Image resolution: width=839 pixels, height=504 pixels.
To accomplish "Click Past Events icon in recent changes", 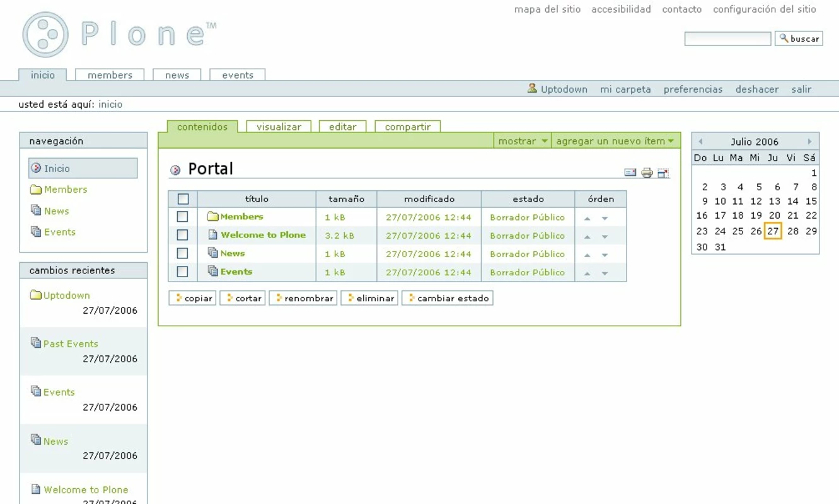I will tap(36, 343).
